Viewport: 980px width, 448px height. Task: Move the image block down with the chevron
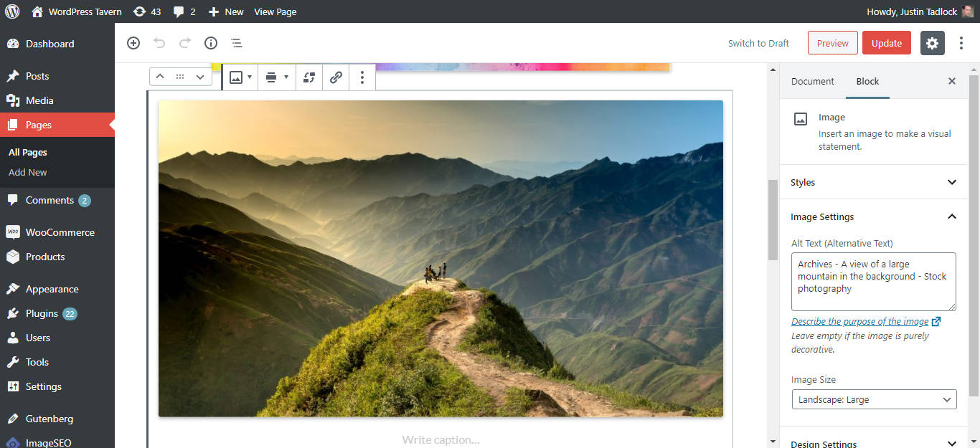[199, 76]
